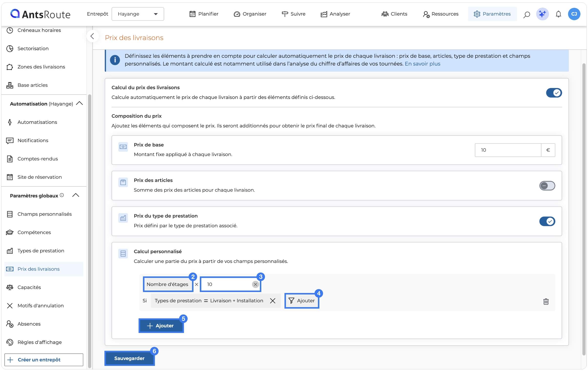Open the AI sparkle assistant icon
588x371 pixels.
point(542,14)
